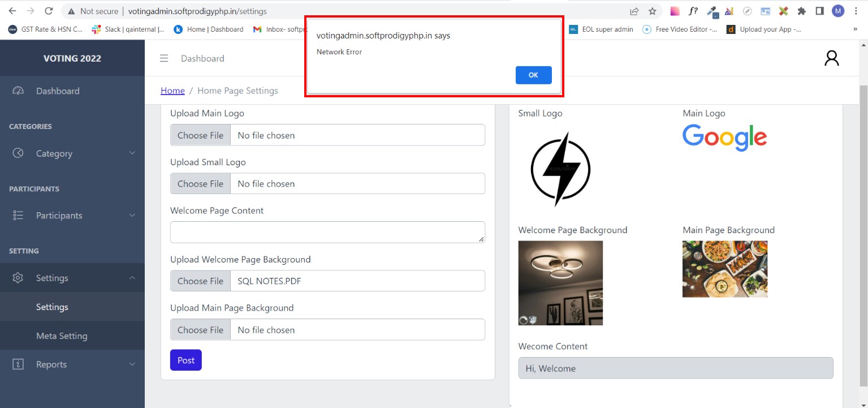Expand the Category menu chevron
This screenshot has height=408, width=868.
[132, 153]
